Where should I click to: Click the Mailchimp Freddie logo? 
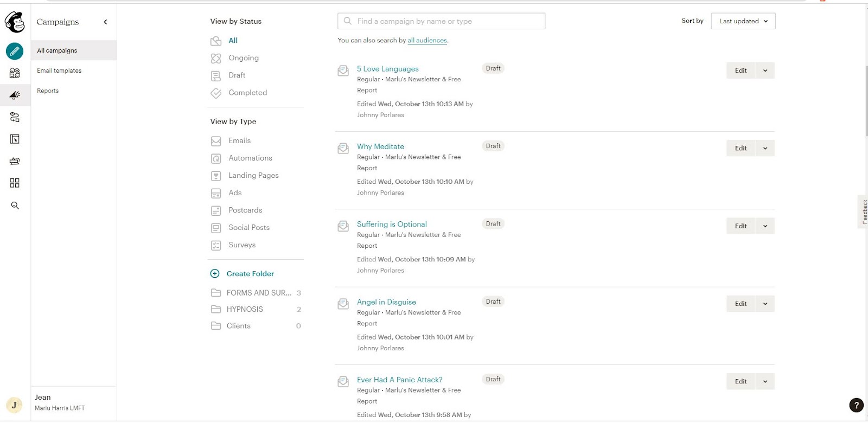(x=15, y=22)
